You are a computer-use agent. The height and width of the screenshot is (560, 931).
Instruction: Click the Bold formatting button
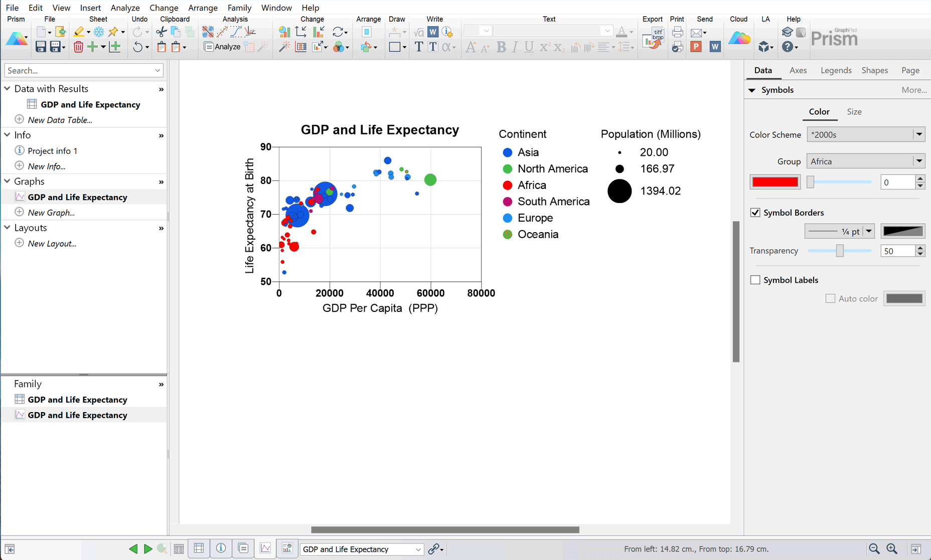501,47
